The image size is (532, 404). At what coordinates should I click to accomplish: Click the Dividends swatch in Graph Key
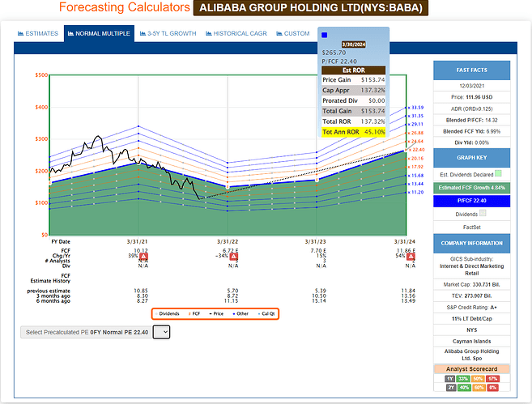483,213
